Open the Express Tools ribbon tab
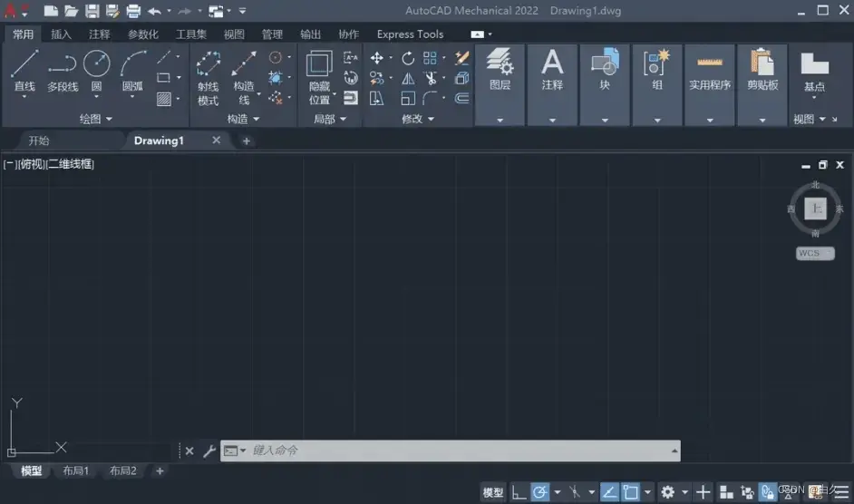 (x=410, y=34)
